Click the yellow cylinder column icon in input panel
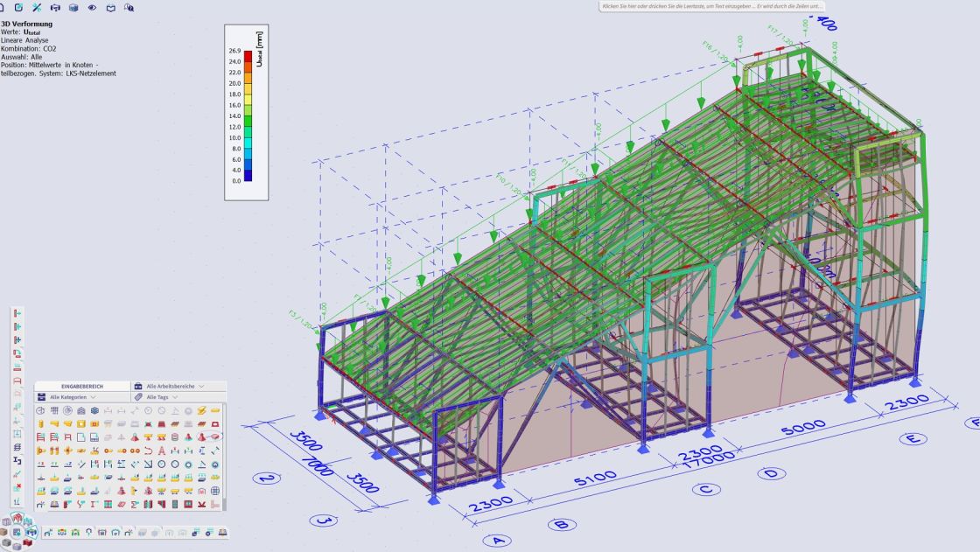Screen dimensions: 980x552 [x=41, y=423]
